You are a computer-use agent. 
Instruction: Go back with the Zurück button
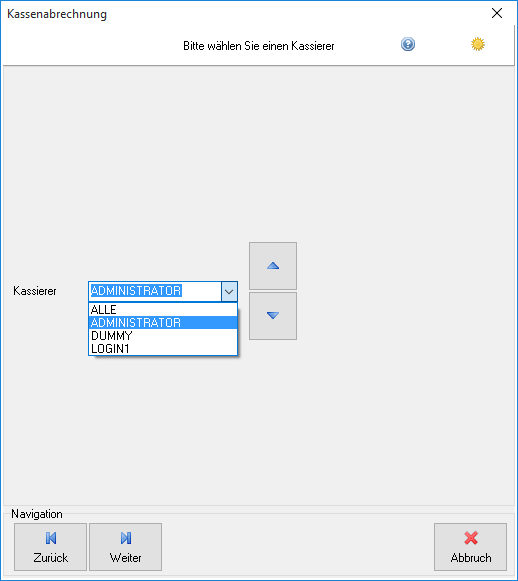point(50,547)
